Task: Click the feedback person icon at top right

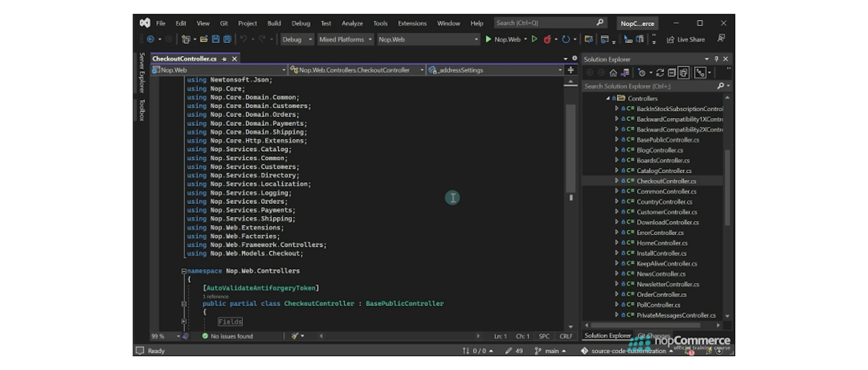Action: [x=721, y=38]
